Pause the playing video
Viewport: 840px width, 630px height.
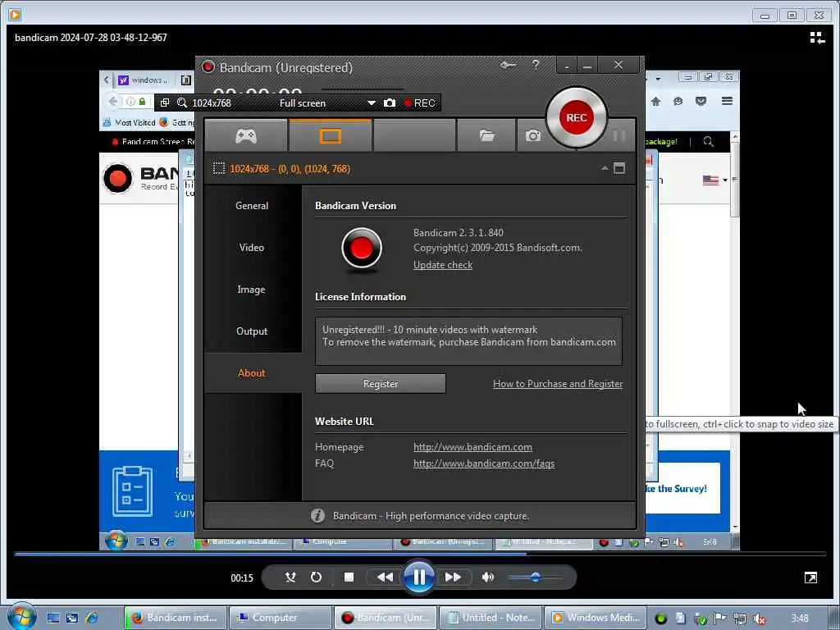(419, 577)
